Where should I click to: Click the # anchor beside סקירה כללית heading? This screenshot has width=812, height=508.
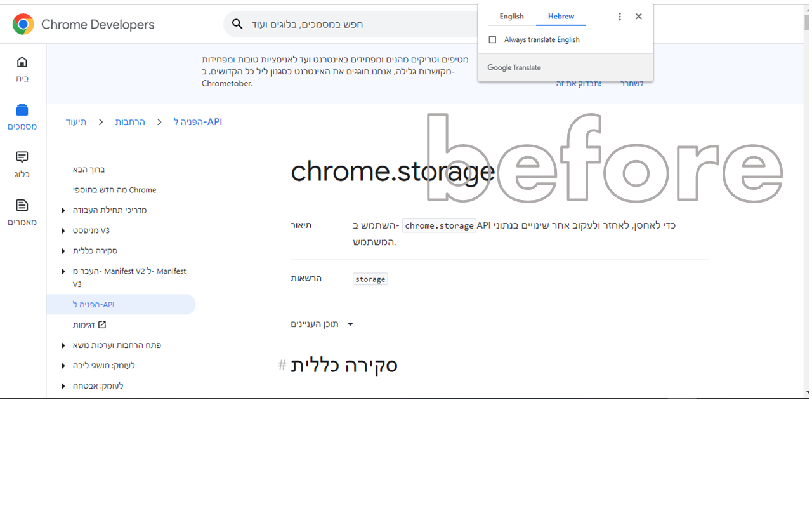[282, 365]
